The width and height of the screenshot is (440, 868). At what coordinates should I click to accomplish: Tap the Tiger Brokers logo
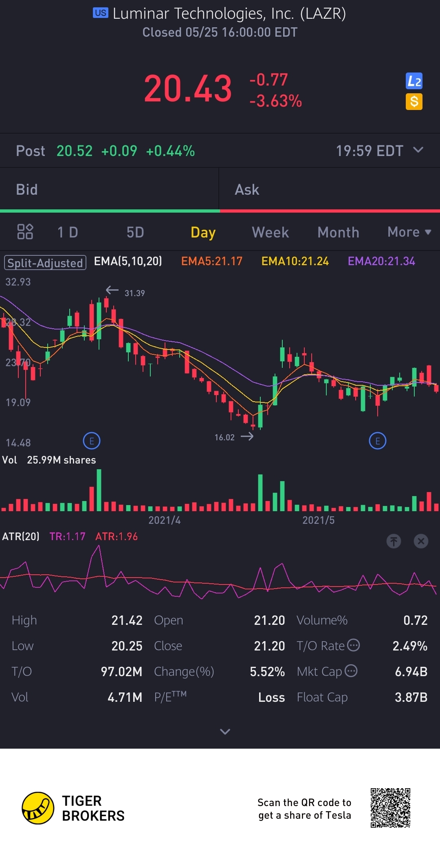[38, 808]
